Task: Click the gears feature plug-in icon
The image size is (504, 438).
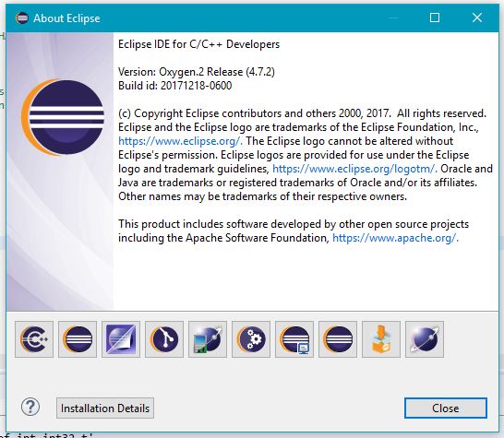Action: [x=251, y=339]
